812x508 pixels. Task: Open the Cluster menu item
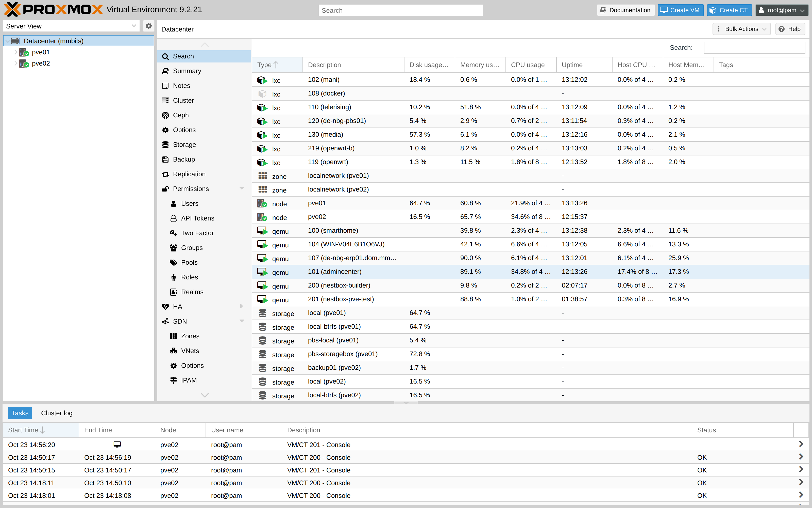click(204, 101)
